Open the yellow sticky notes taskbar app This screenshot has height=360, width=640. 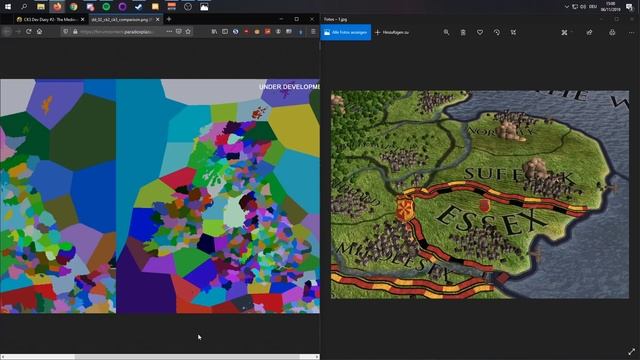point(155,7)
